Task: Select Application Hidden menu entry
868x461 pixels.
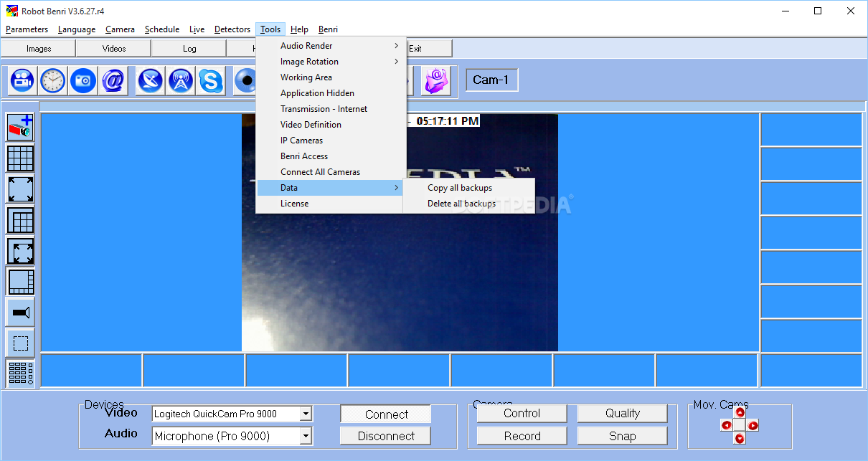Action: click(x=331, y=93)
